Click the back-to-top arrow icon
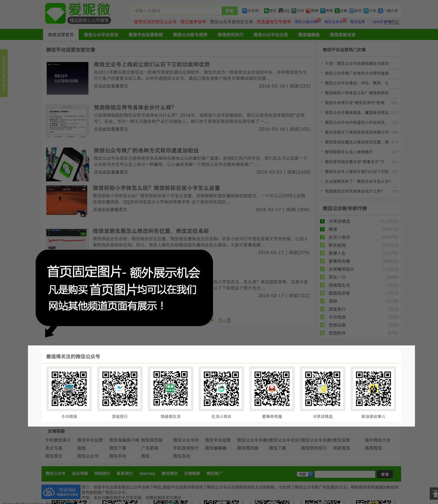The width and height of the screenshot is (438, 504). (x=434, y=494)
